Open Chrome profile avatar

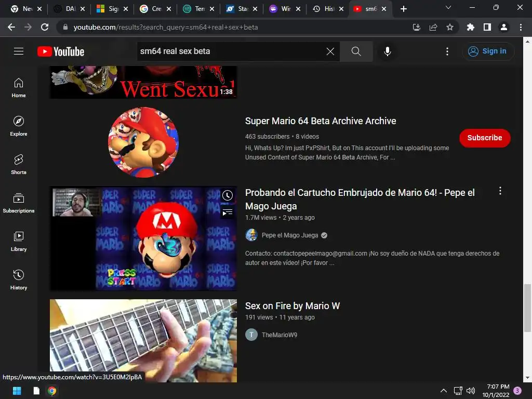click(504, 27)
